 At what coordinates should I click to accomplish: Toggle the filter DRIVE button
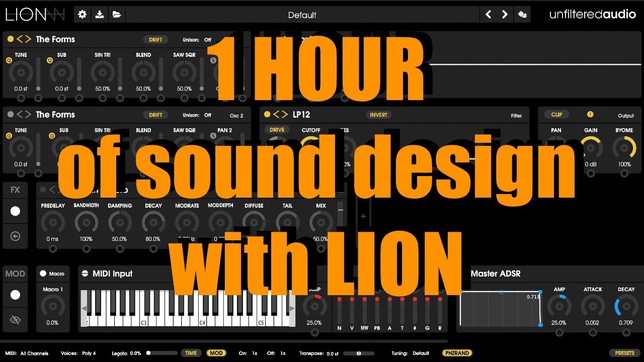277,130
